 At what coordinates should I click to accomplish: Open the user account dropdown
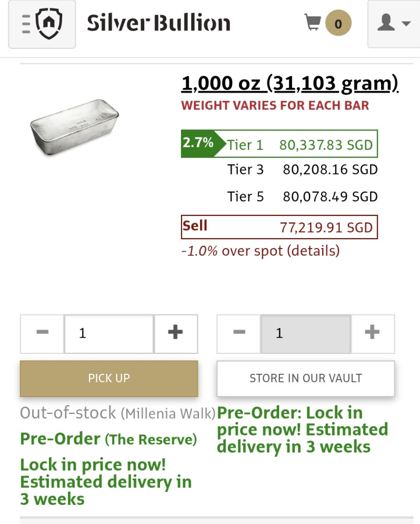[x=393, y=23]
